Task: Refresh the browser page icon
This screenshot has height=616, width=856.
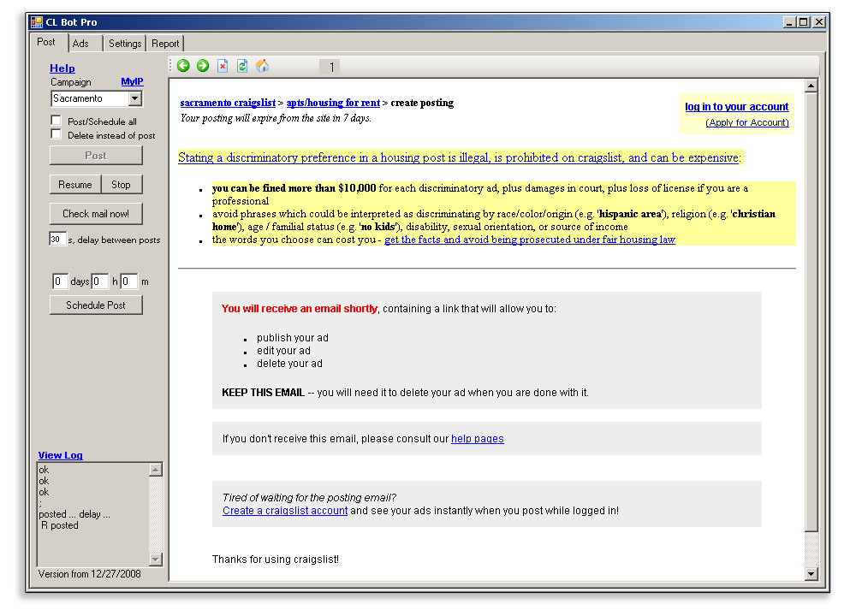Action: [242, 66]
